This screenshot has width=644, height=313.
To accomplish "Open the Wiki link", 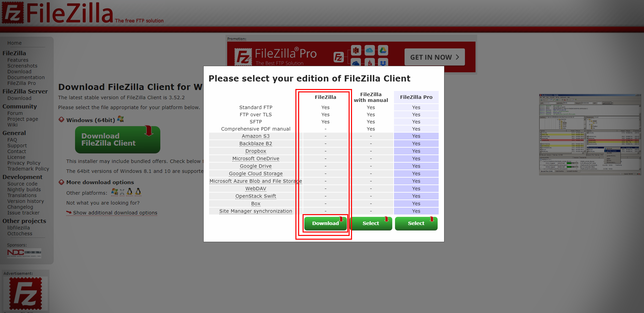I will [12, 125].
